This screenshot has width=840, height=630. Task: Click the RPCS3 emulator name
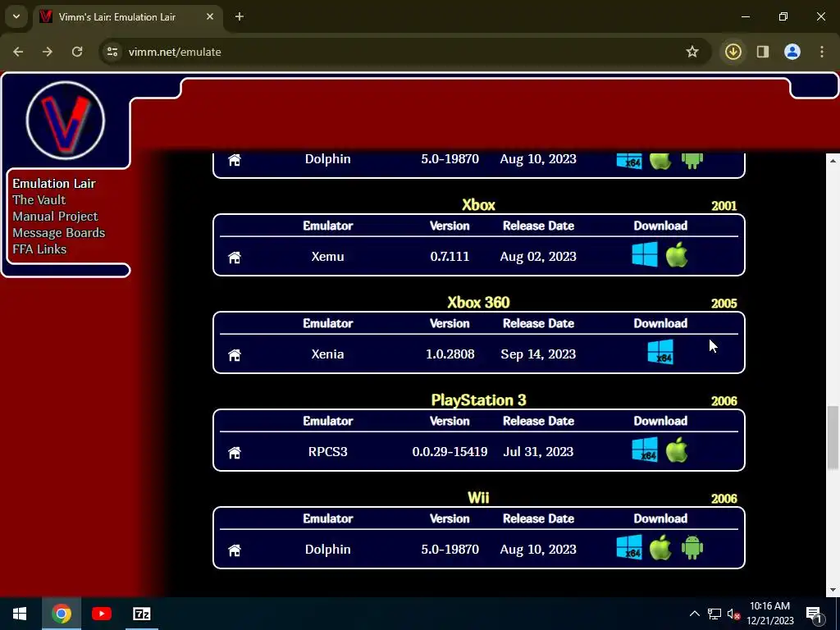tap(328, 452)
